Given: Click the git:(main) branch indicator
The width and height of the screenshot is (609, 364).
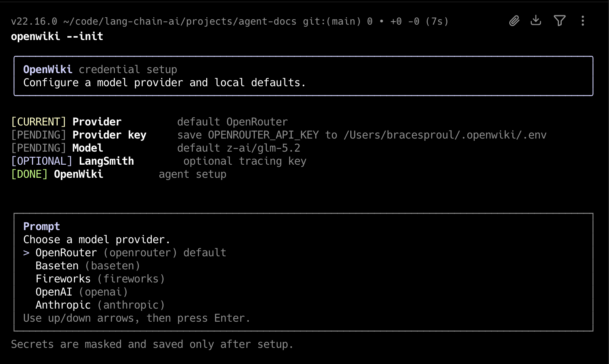Looking at the screenshot, I should tap(332, 22).
